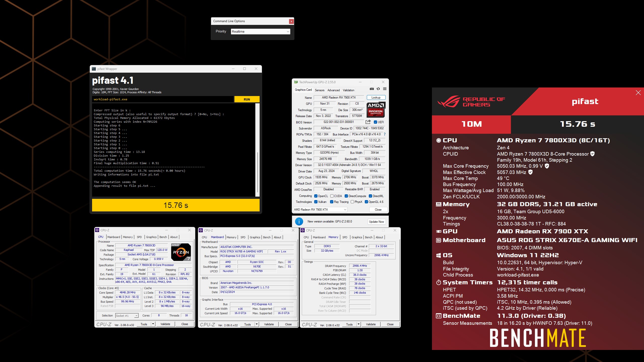
Task: Open the AMD Radeon RX 7900 XTX selector dropdown
Action: (x=320, y=210)
